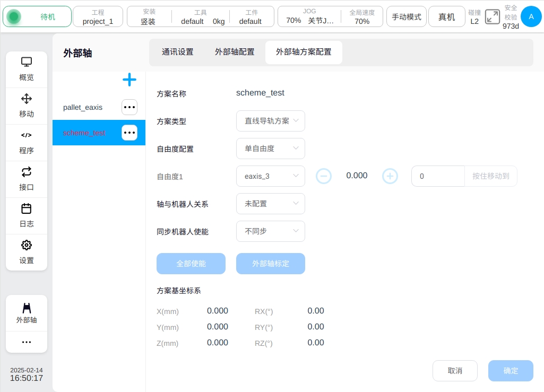
Task: Open options menu for pallet_eaxis
Action: click(x=129, y=107)
